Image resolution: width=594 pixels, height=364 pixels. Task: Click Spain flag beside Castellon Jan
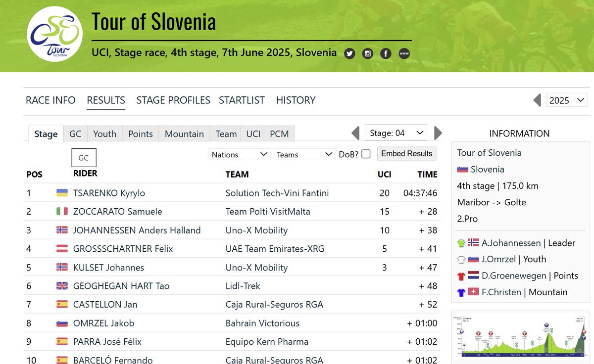(62, 304)
